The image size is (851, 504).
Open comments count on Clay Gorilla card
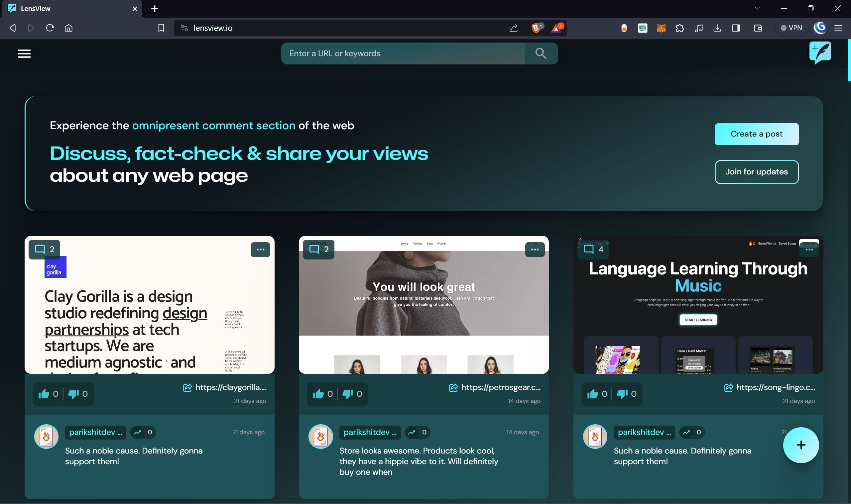pos(45,249)
